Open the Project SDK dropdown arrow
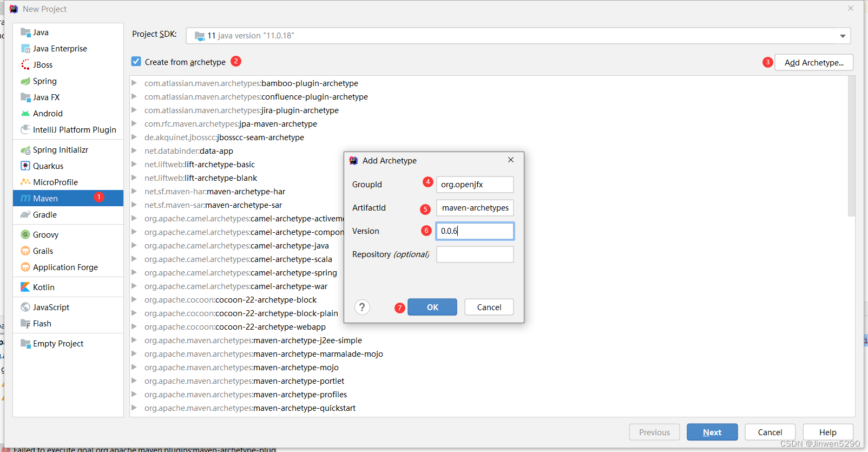This screenshot has width=868, height=452. coord(843,36)
